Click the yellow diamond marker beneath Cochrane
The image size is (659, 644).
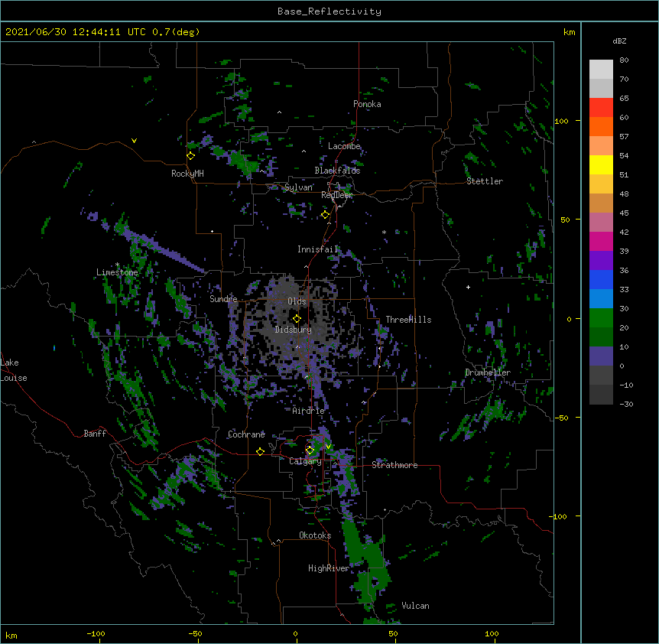coord(260,451)
